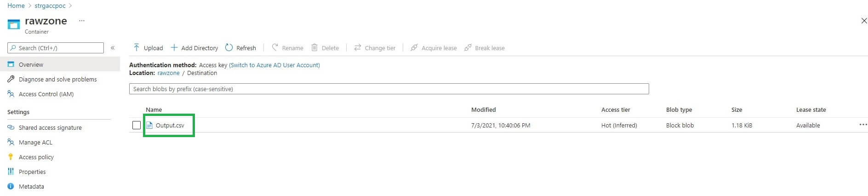
Task: Focus the Search blobs by prefix field
Action: coord(388,89)
